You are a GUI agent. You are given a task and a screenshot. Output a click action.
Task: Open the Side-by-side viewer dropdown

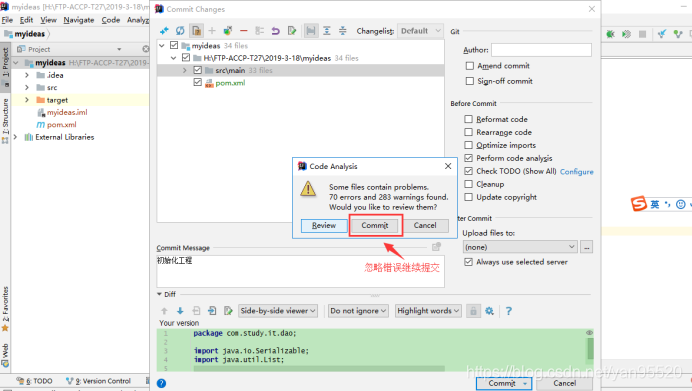278,311
